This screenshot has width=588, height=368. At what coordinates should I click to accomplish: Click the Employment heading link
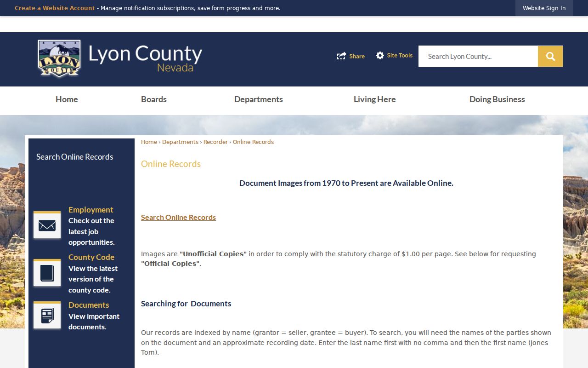tap(90, 210)
